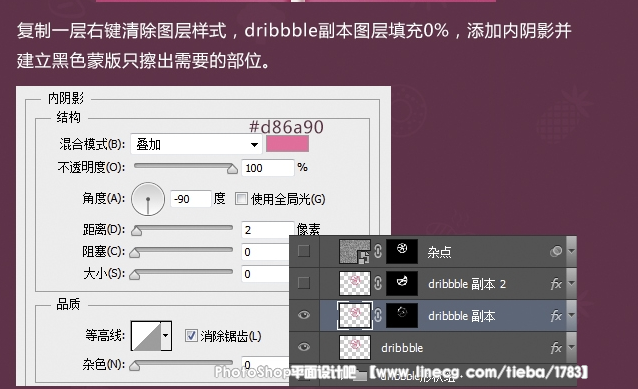Screen dimensions: 638x389
Task: Click the angle input field showing -90
Action: [191, 199]
